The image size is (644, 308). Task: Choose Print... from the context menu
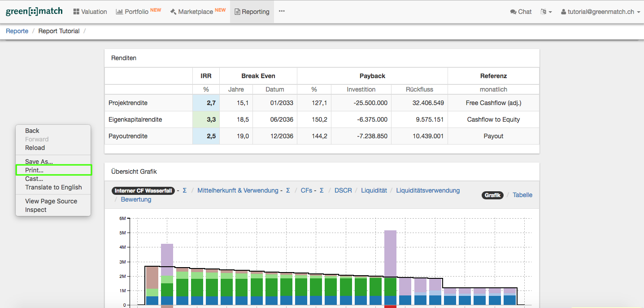pyautogui.click(x=35, y=170)
